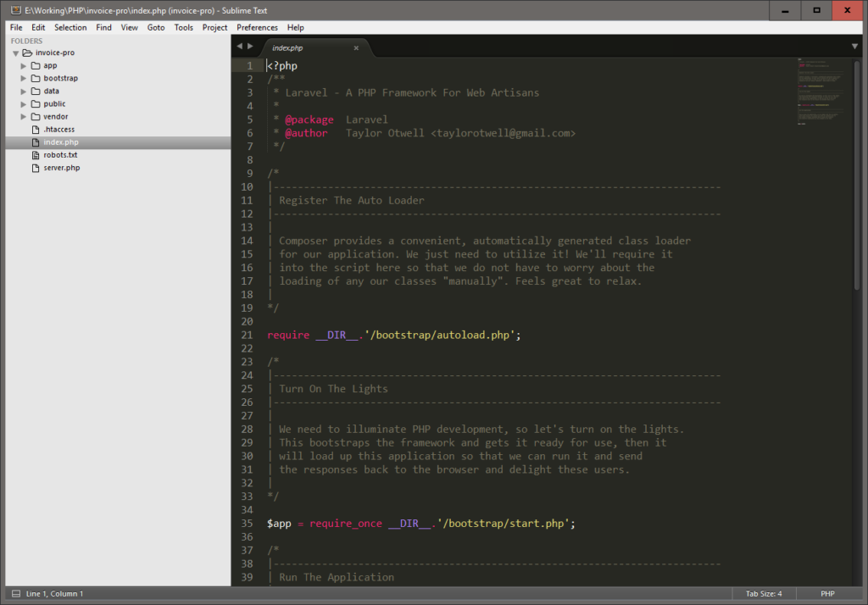868x605 pixels.
Task: Expand the public folder arrow
Action: [x=24, y=104]
